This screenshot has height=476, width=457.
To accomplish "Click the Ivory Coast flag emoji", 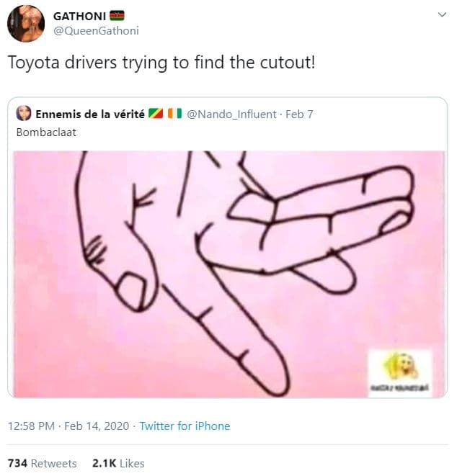I will point(174,114).
